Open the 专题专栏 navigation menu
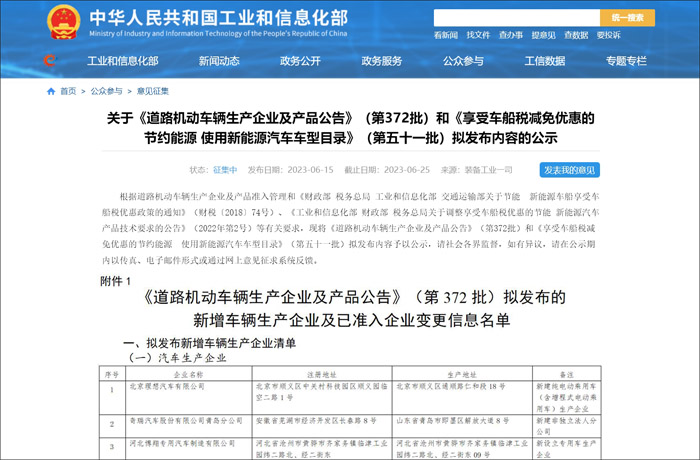This screenshot has height=460, width=700. pos(626,61)
